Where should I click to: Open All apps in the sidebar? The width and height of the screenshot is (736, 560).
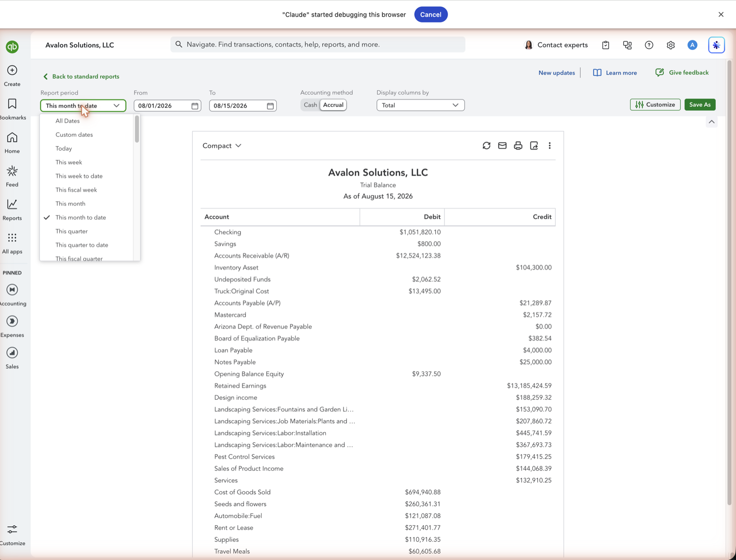click(x=12, y=244)
